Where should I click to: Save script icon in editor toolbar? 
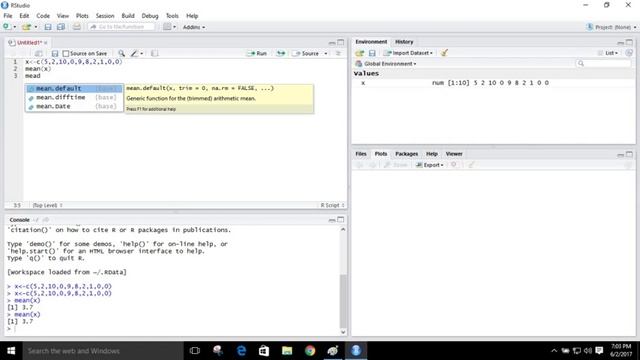point(55,53)
